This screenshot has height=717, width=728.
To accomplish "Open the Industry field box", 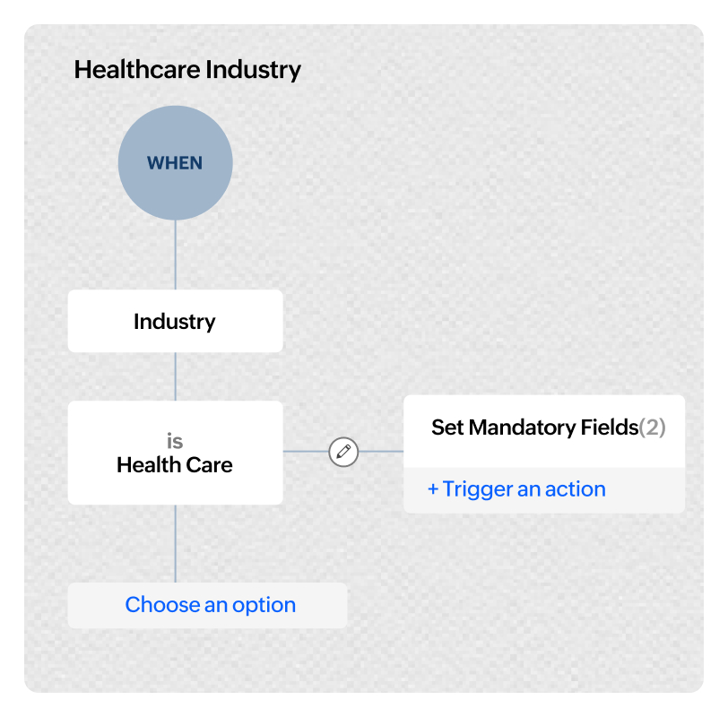I will [175, 321].
